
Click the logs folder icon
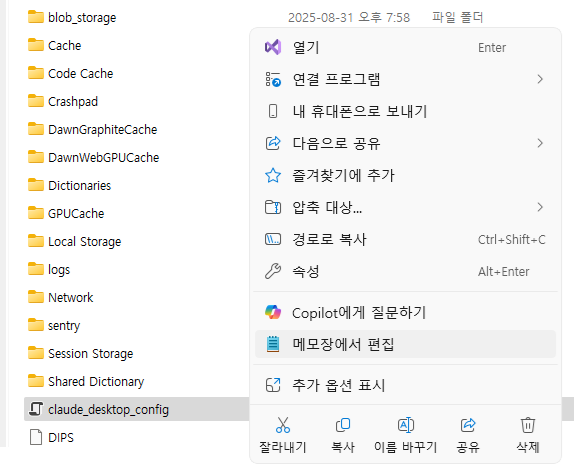click(x=36, y=269)
